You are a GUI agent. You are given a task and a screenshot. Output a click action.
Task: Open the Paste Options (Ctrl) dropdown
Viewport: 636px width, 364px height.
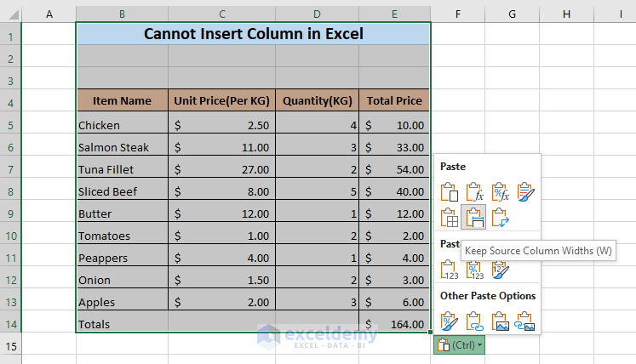click(459, 345)
